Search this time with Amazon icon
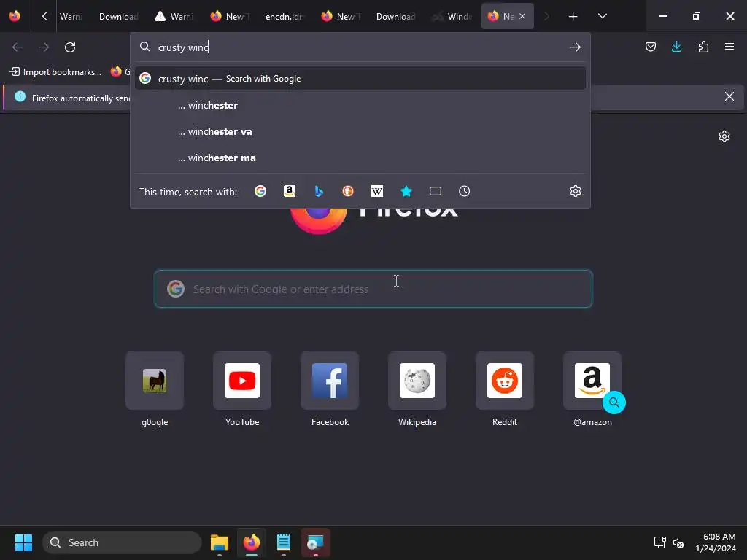Screen dimensions: 747x560 click(289, 192)
